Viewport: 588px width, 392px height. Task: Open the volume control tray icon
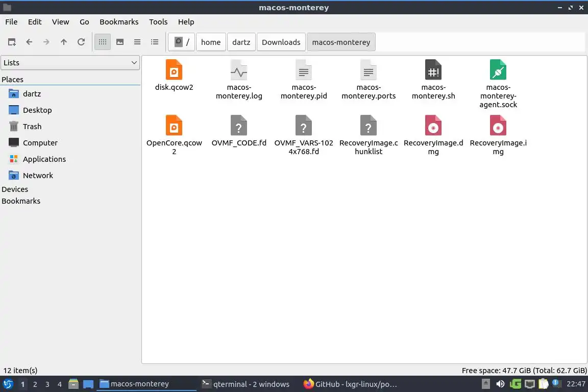click(500, 384)
